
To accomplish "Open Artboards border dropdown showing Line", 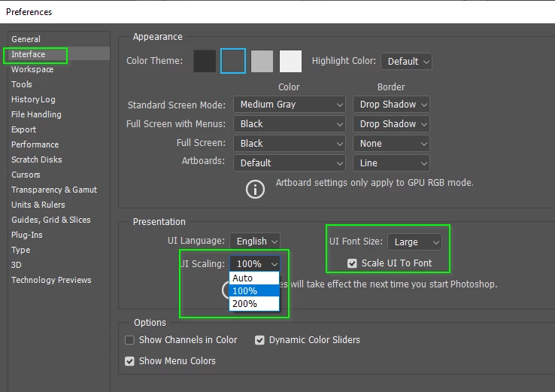I will [x=391, y=163].
